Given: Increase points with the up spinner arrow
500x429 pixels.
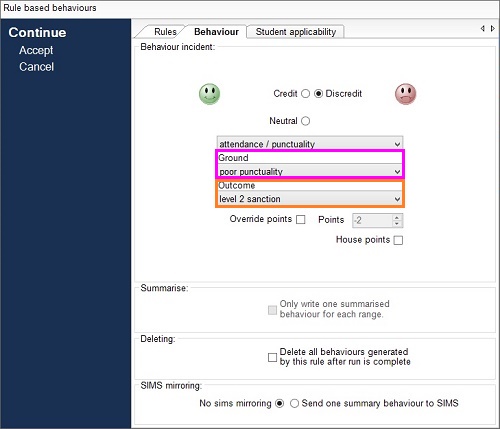Looking at the screenshot, I should (397, 217).
